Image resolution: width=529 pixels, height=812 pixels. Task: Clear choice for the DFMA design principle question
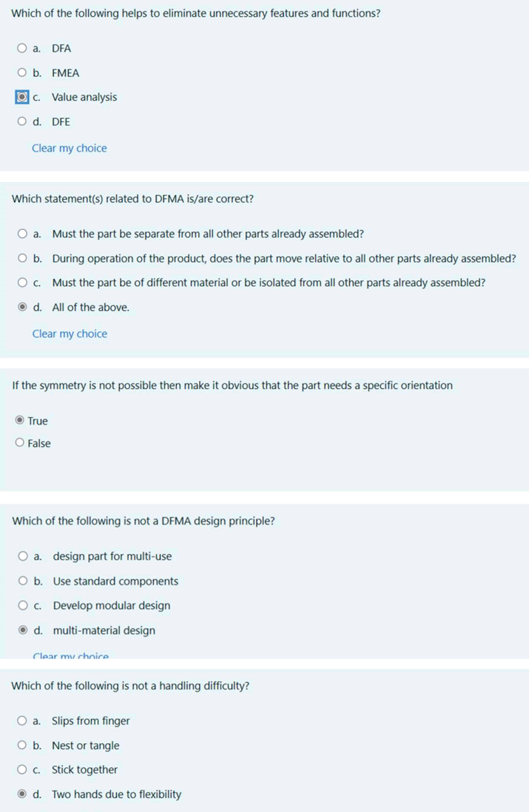coord(70,655)
